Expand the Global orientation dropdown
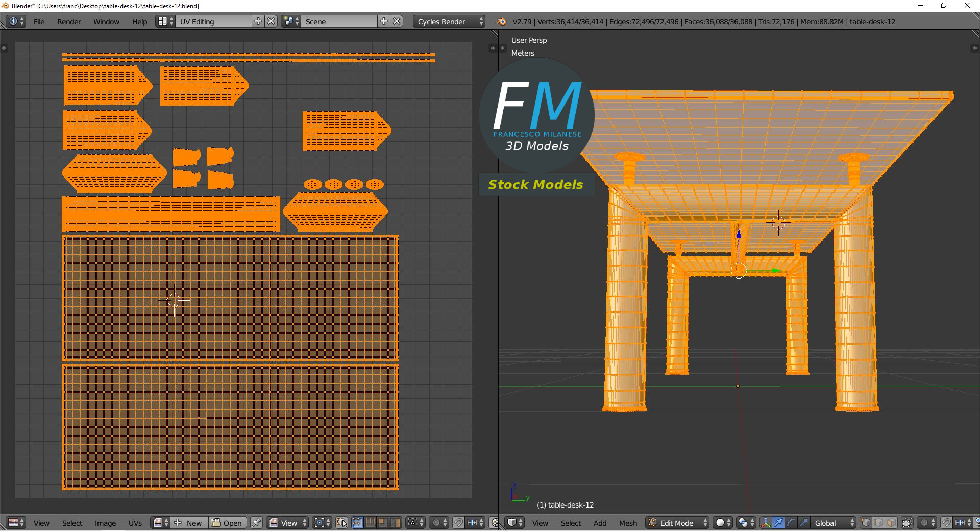 click(834, 523)
